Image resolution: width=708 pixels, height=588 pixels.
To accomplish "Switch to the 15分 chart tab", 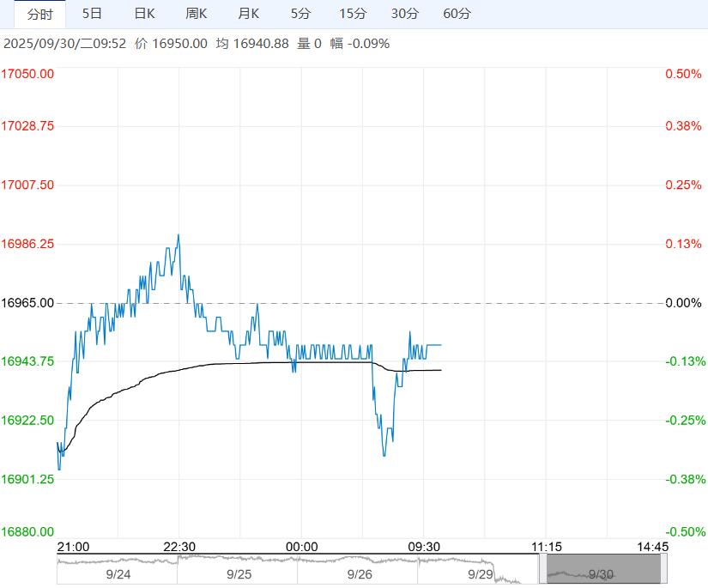I will point(353,14).
